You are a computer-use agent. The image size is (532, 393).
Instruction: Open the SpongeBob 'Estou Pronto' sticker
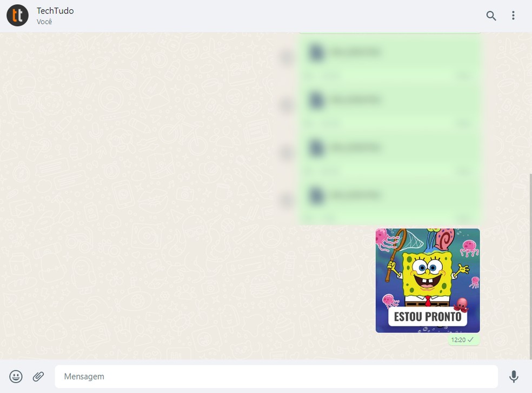click(428, 281)
